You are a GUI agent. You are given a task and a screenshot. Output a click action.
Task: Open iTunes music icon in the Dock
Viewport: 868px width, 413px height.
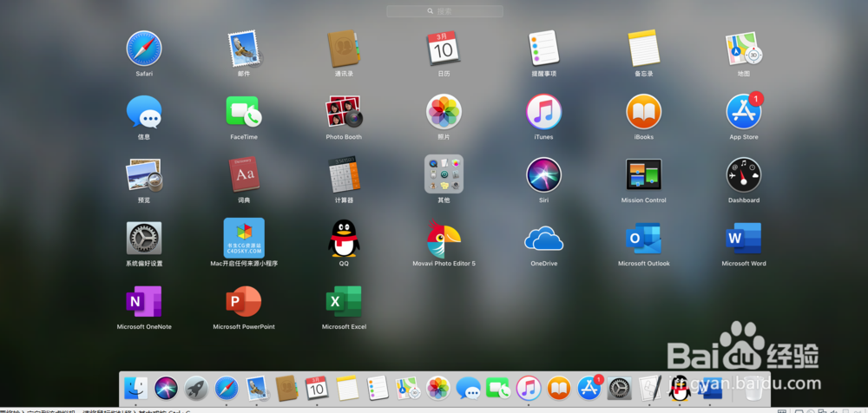(529, 389)
